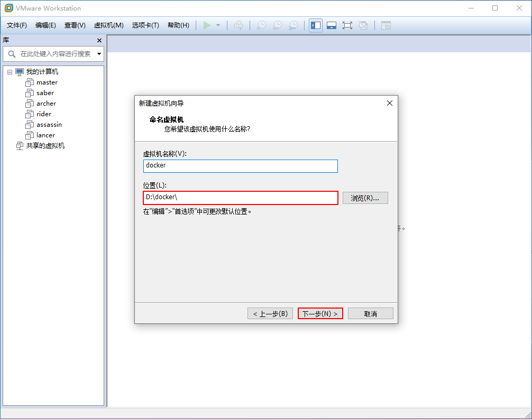Select the master virtual machine
The image size is (532, 419).
click(x=47, y=82)
